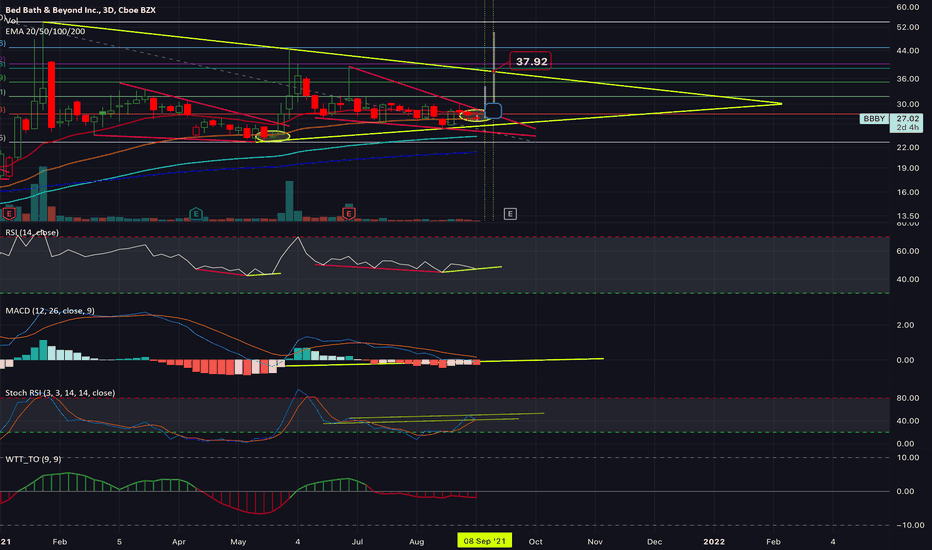The height and width of the screenshot is (550, 932).
Task: Click the Aug label on the time axis
Action: point(417,542)
